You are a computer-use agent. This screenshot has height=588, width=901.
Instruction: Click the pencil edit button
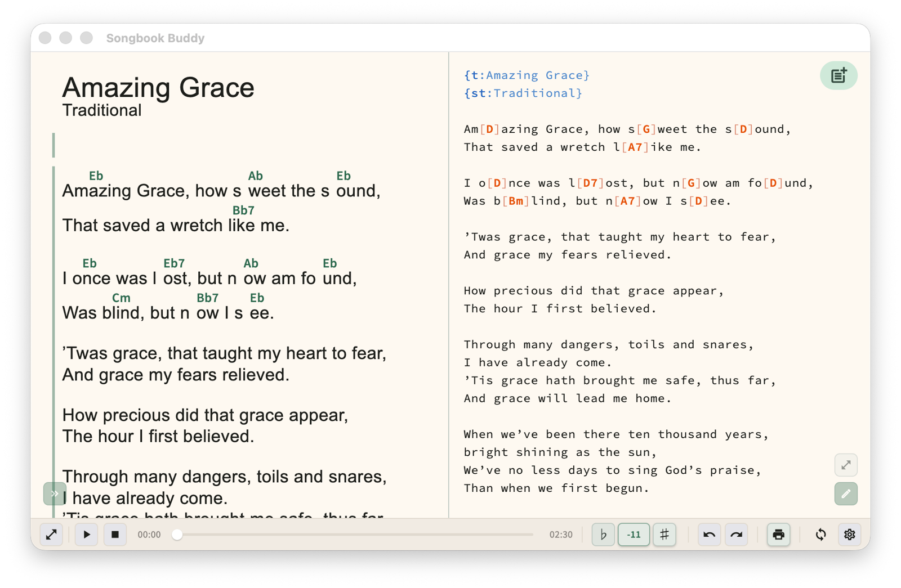pos(846,494)
